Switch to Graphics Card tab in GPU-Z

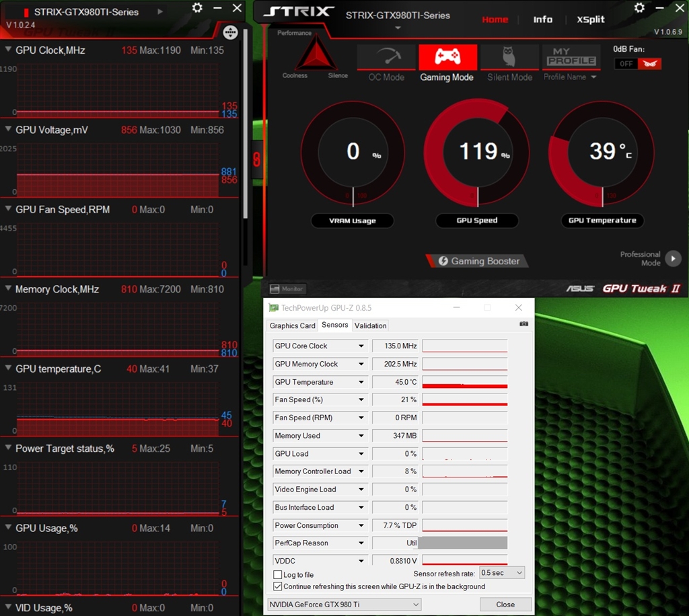tap(292, 325)
